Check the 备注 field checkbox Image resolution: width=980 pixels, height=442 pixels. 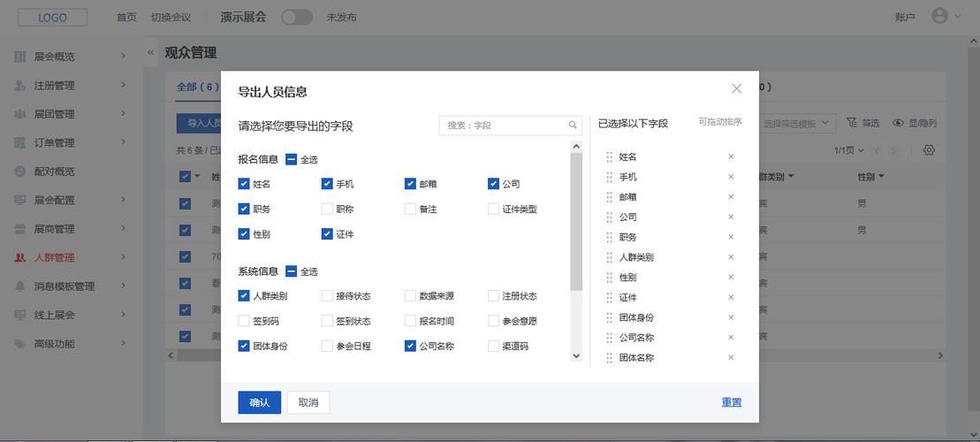(410, 209)
